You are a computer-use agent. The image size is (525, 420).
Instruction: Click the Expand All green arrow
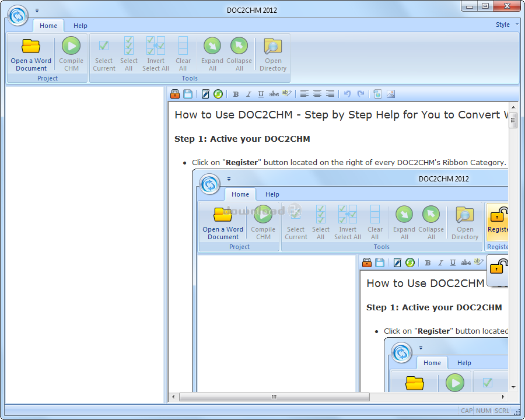(x=212, y=45)
